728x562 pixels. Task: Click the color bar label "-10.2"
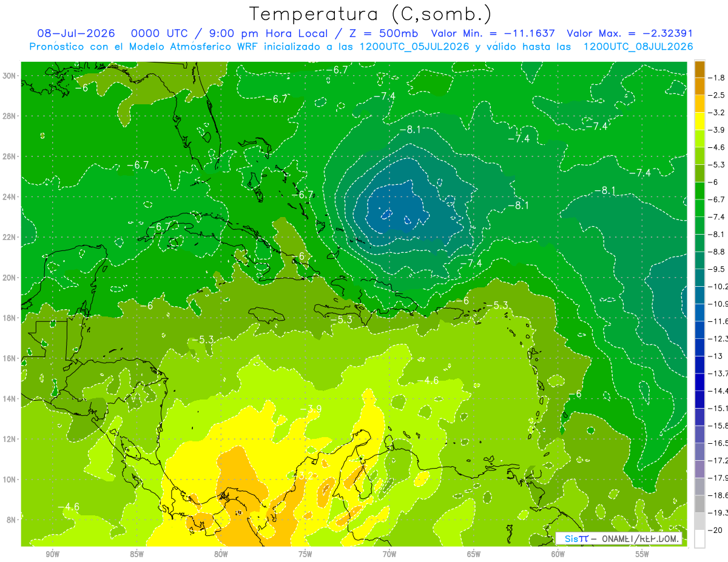coord(718,286)
